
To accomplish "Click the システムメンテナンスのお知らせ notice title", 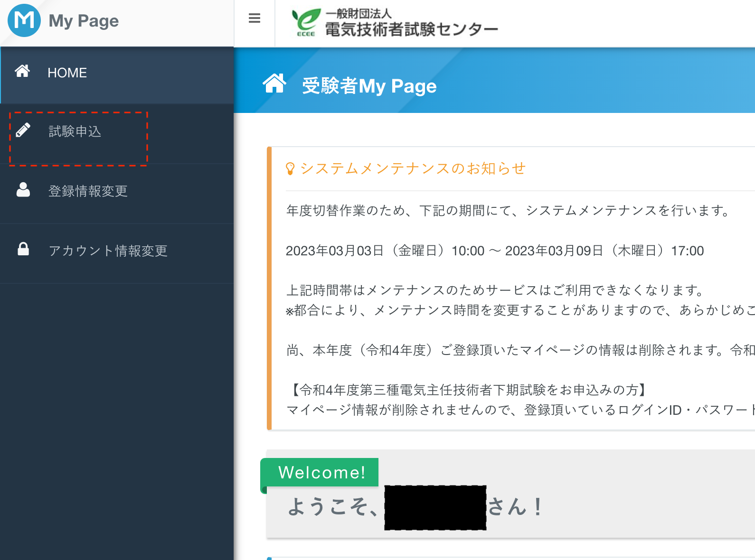I will tap(413, 168).
